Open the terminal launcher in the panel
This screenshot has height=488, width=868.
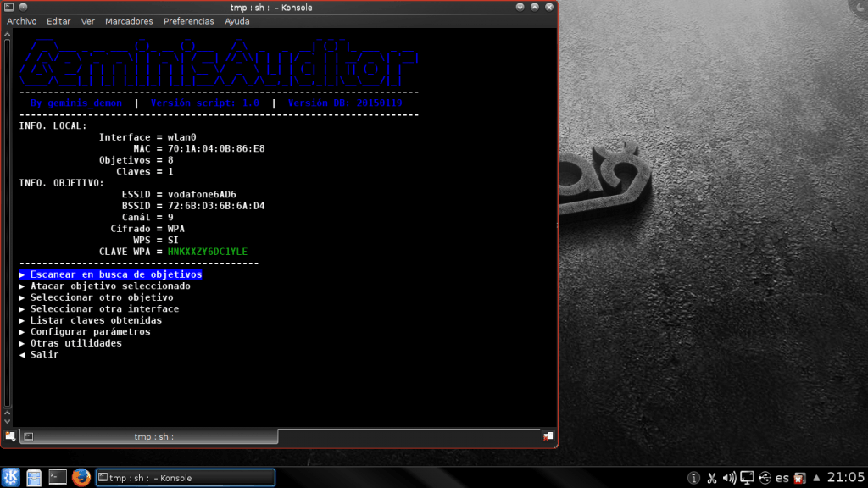58,478
